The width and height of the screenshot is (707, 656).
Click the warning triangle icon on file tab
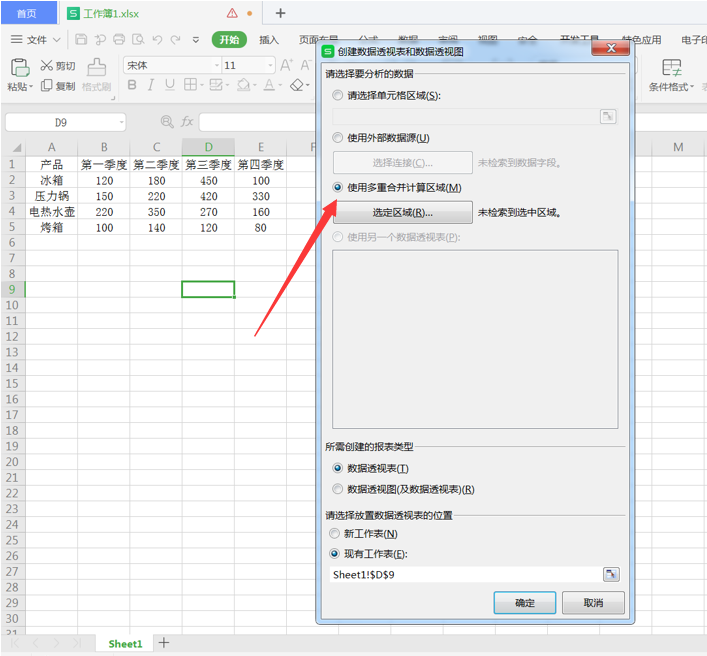(x=232, y=13)
